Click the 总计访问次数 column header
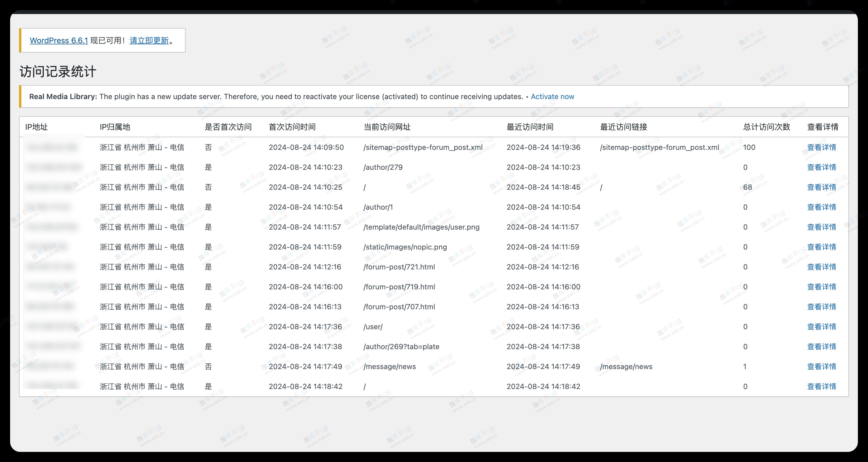The image size is (868, 462). coord(767,127)
